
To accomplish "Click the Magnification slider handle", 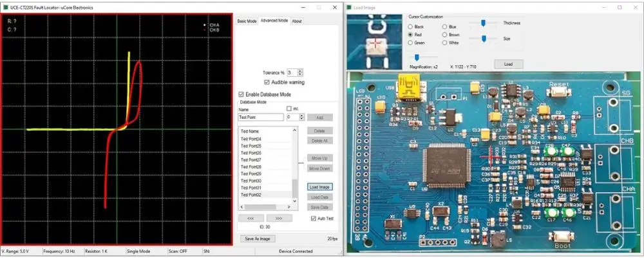I will [417, 57].
